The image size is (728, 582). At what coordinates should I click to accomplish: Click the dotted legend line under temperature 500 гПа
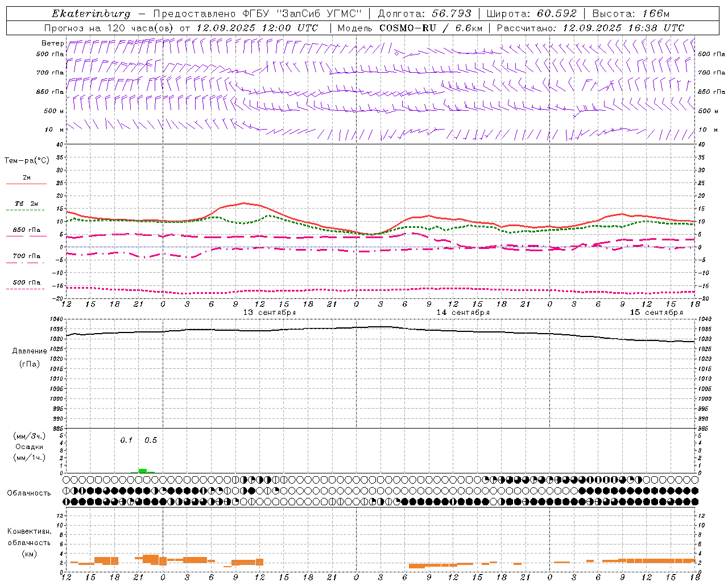pos(26,289)
